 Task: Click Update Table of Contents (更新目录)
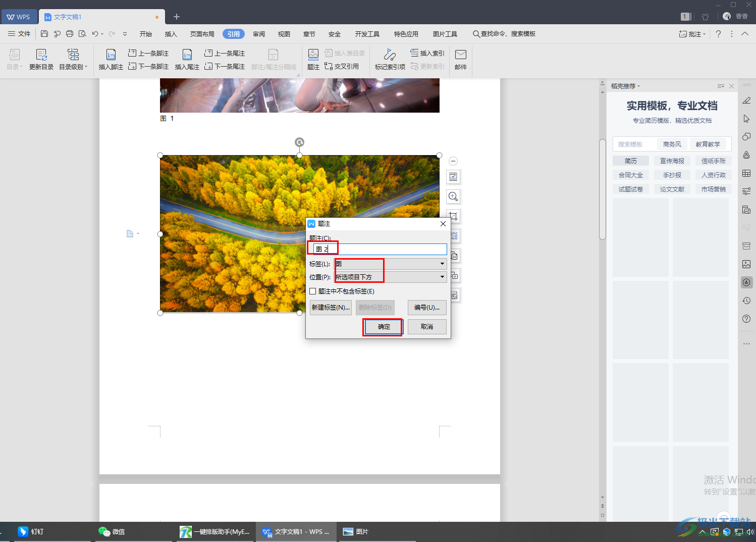click(x=41, y=60)
